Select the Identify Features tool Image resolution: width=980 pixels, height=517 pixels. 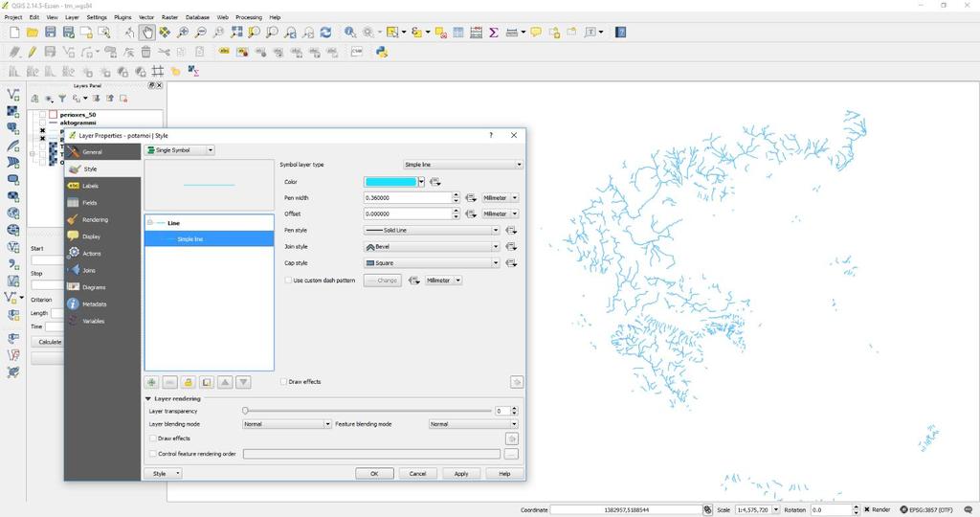coord(350,32)
